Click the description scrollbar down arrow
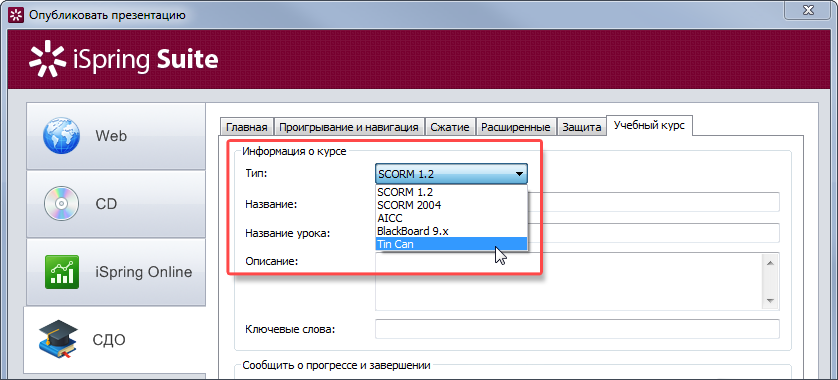The height and width of the screenshot is (380, 838). tap(770, 301)
